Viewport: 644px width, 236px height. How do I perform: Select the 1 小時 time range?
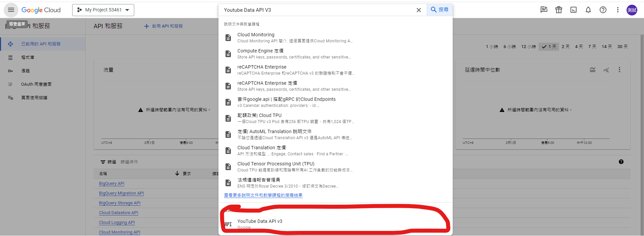click(x=492, y=47)
